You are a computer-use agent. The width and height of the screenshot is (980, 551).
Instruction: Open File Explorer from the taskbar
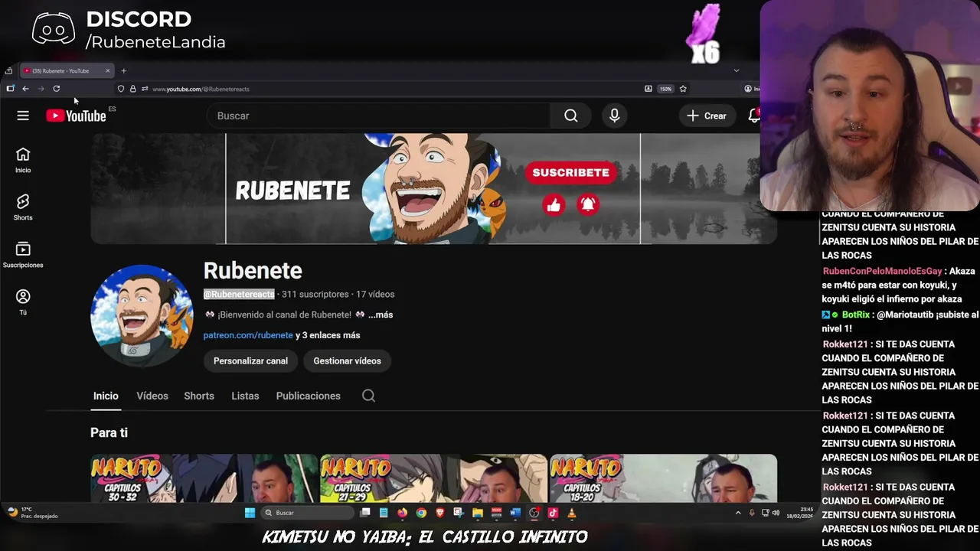point(478,513)
